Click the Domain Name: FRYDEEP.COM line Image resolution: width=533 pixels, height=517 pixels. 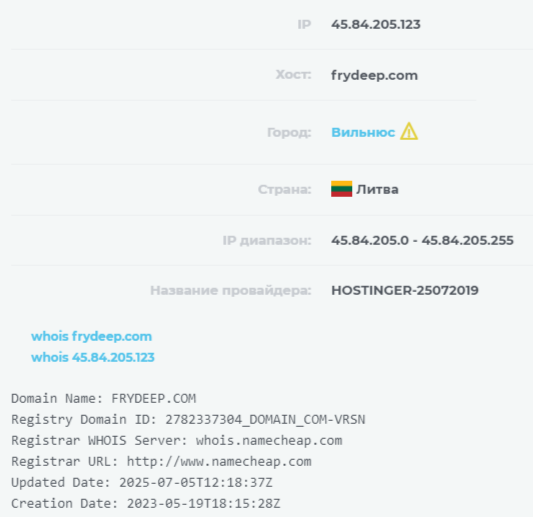(104, 398)
